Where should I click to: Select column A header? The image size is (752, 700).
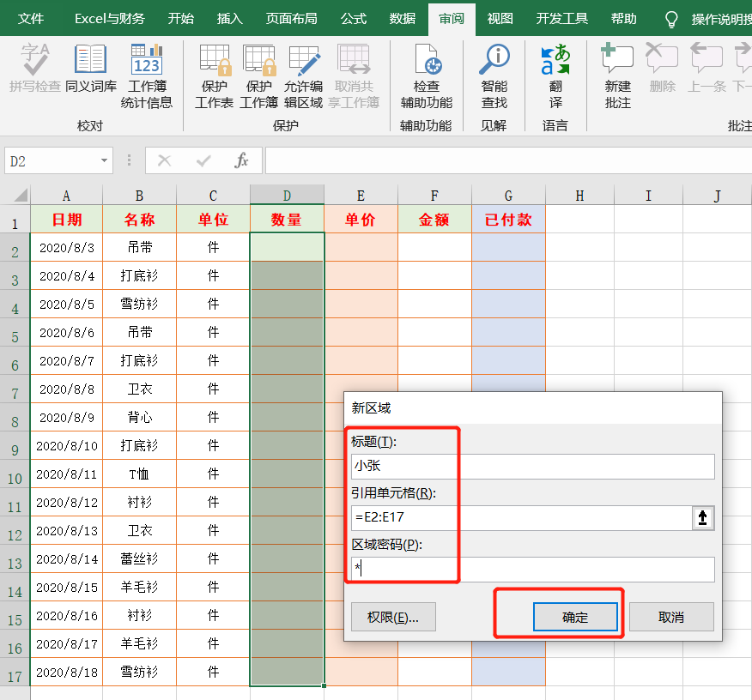(66, 196)
